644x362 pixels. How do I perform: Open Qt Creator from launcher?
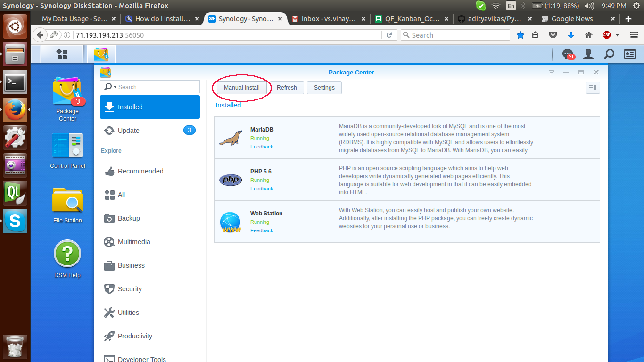(15, 193)
